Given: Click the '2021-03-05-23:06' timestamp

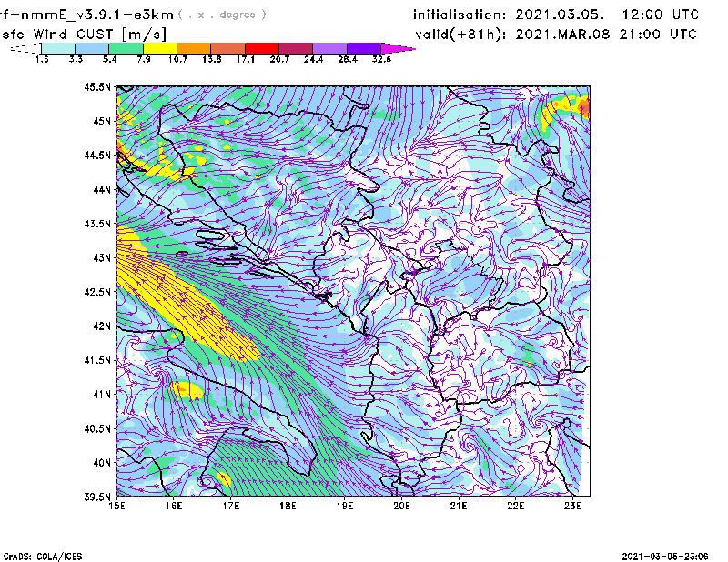Looking at the screenshot, I should point(665,557).
